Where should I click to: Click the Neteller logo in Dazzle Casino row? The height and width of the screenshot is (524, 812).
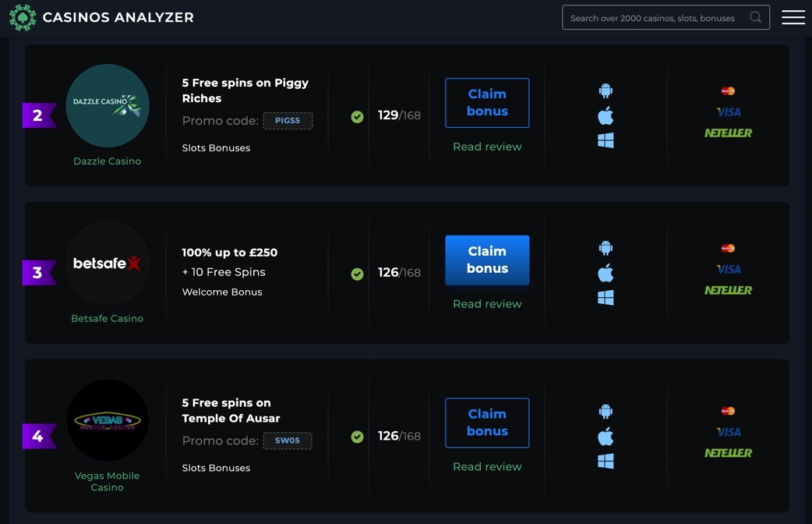728,133
